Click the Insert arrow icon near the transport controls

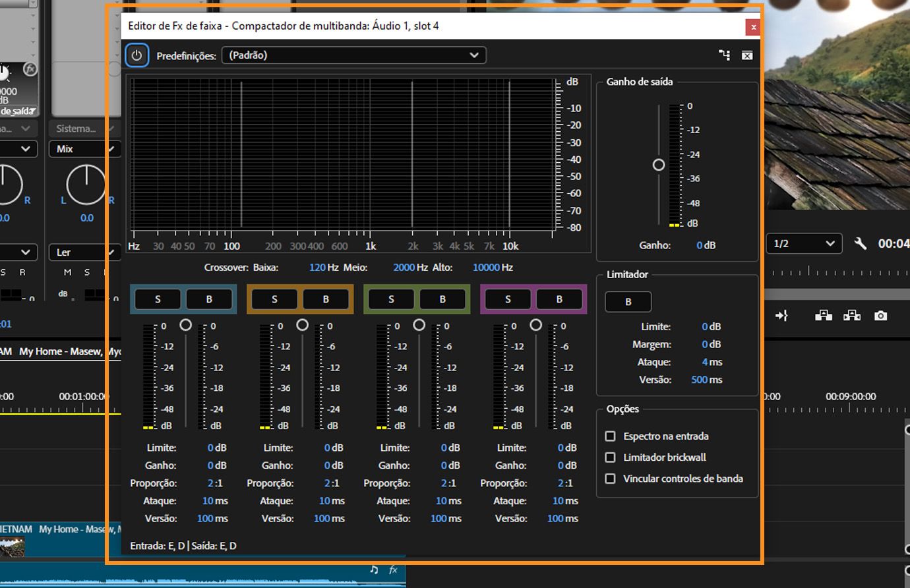(783, 316)
